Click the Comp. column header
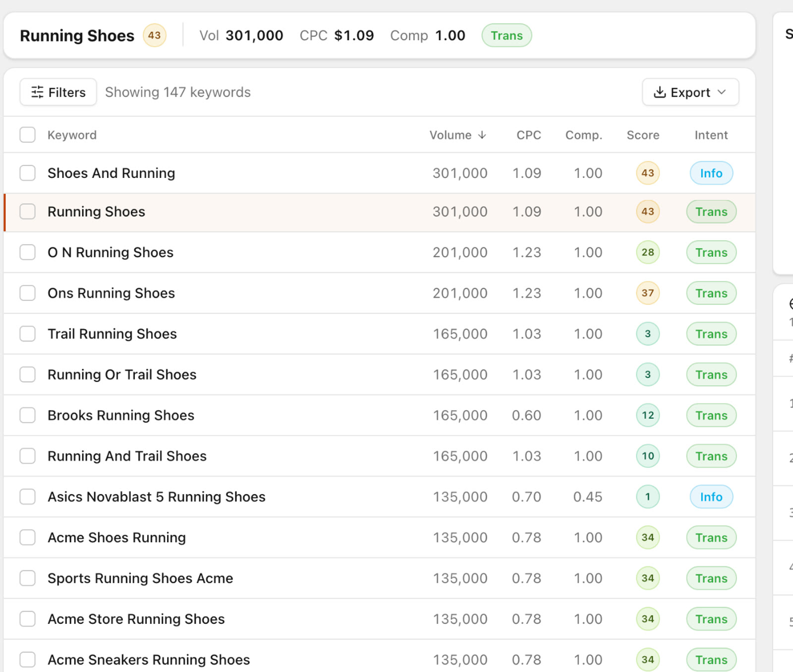 point(584,135)
